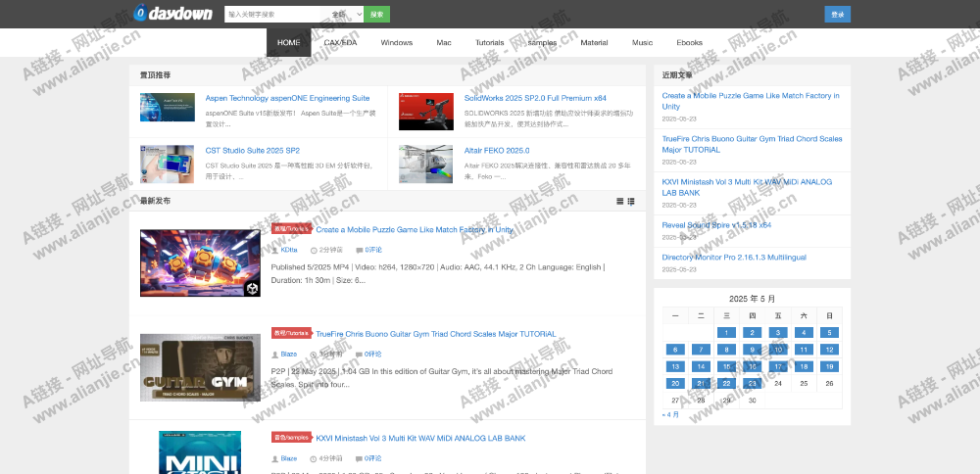Open the Tutorials navigation tab

tap(489, 43)
